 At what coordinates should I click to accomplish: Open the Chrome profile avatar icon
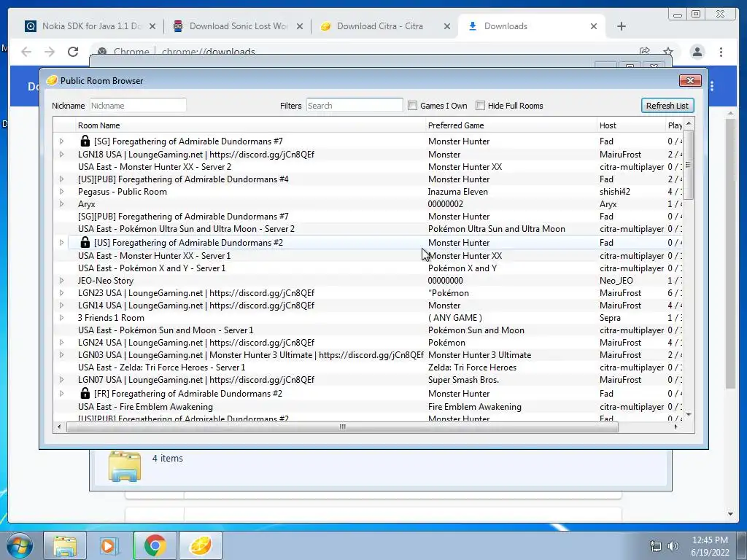tap(697, 52)
